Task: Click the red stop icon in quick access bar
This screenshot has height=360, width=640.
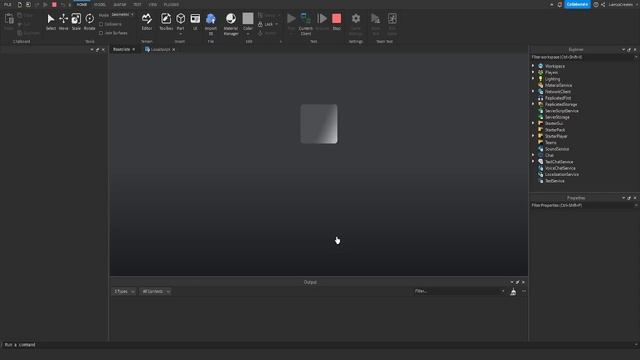Action: tap(54, 4)
